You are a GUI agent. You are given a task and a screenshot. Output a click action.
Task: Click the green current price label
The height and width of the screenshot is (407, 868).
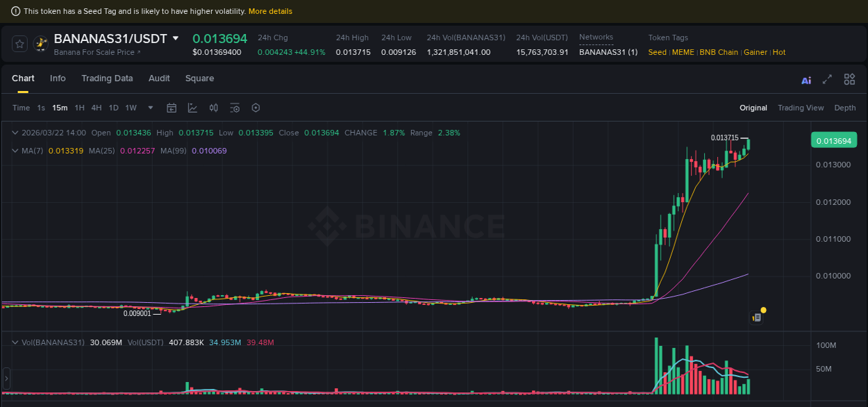[835, 140]
